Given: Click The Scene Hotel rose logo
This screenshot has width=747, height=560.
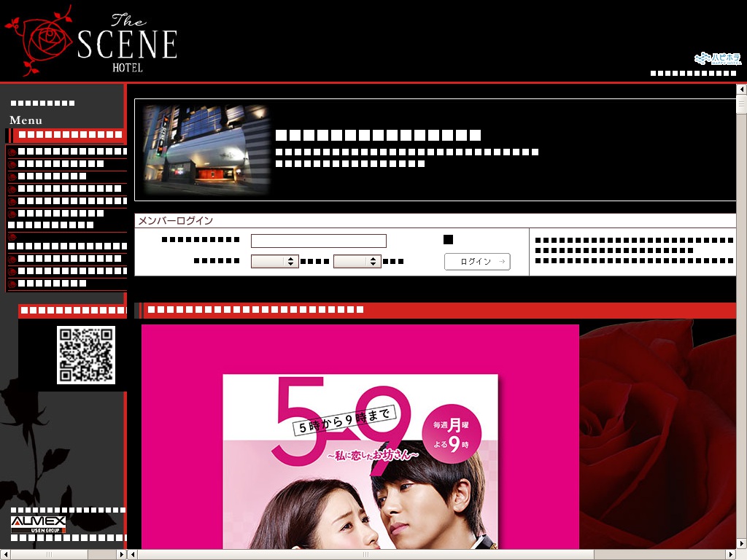Looking at the screenshot, I should click(x=91, y=41).
